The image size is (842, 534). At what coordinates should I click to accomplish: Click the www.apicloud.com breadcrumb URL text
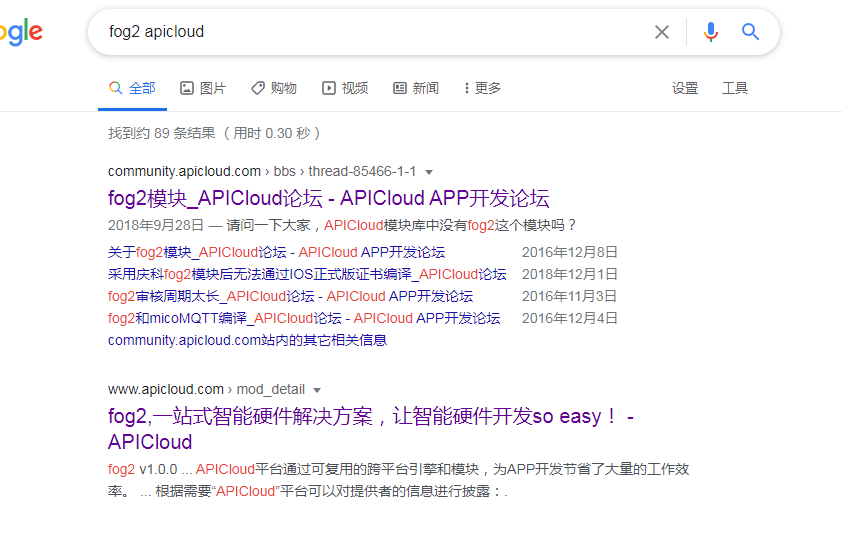(x=165, y=389)
